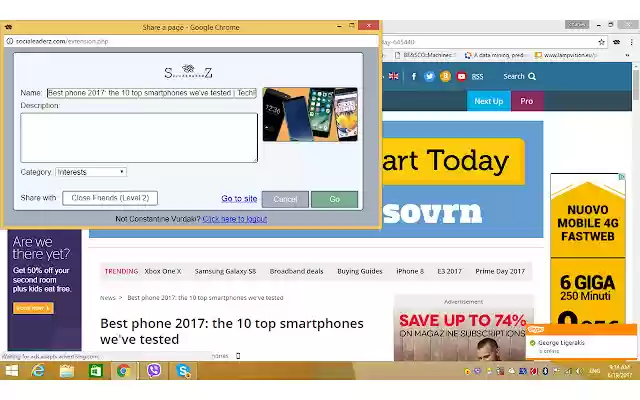Open the Buying Guides trending topic
Screen dimensions: 640x400
[x=360, y=271]
